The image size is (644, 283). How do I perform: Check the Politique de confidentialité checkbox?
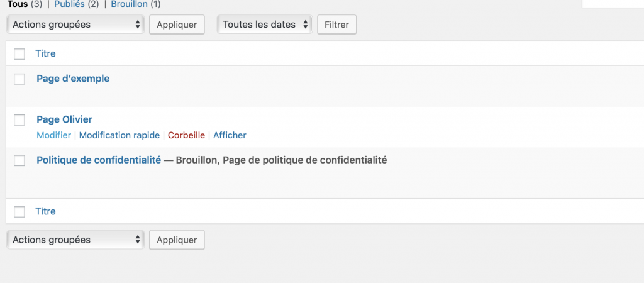pos(19,160)
